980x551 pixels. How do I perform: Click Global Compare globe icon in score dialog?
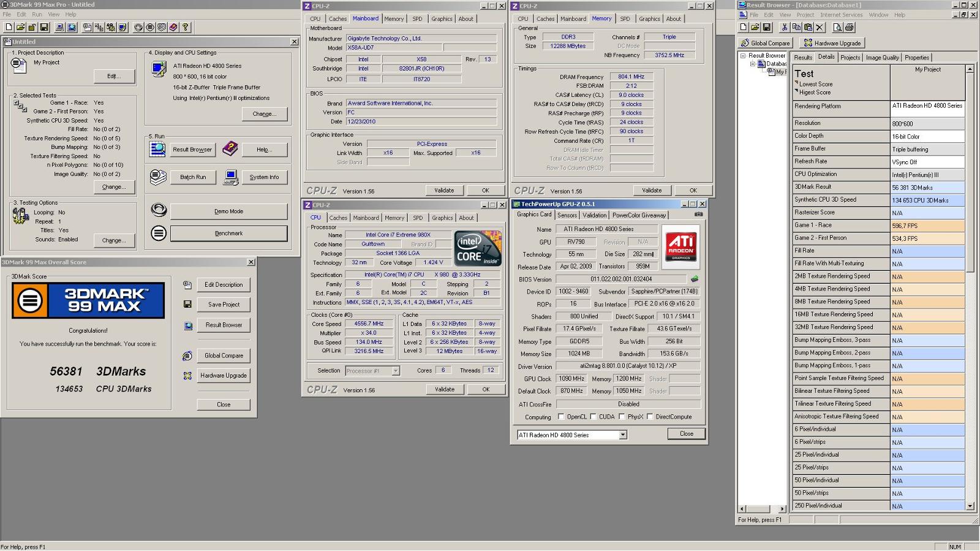(187, 355)
